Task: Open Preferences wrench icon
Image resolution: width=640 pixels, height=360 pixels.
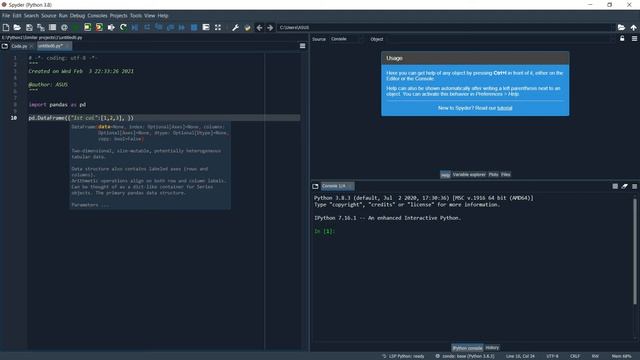Action: coord(235,27)
